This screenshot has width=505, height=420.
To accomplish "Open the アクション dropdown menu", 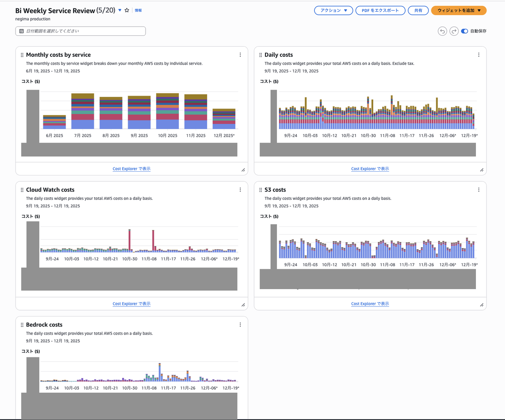I will (333, 11).
